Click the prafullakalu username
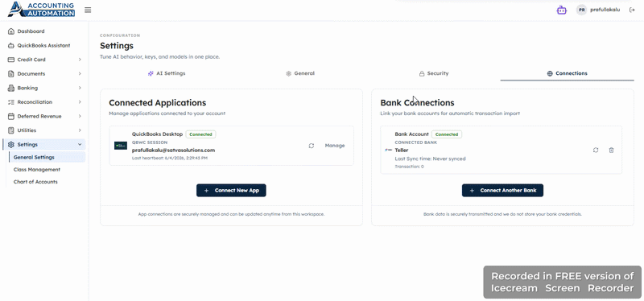 605,10
